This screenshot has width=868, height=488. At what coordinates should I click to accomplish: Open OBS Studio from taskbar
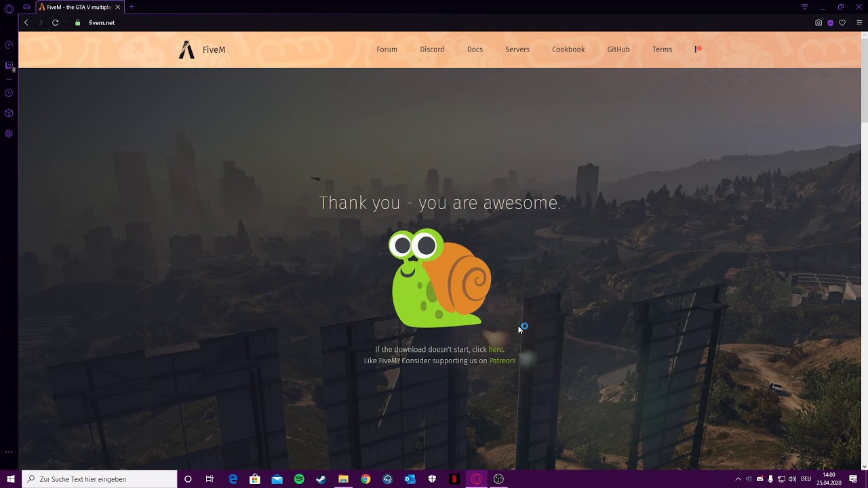pyautogui.click(x=498, y=479)
